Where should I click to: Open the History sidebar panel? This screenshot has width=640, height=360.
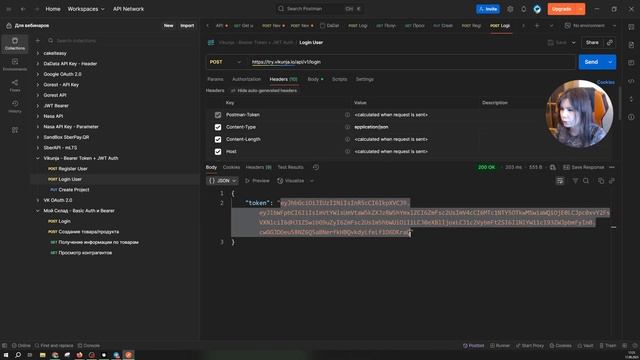pyautogui.click(x=15, y=107)
